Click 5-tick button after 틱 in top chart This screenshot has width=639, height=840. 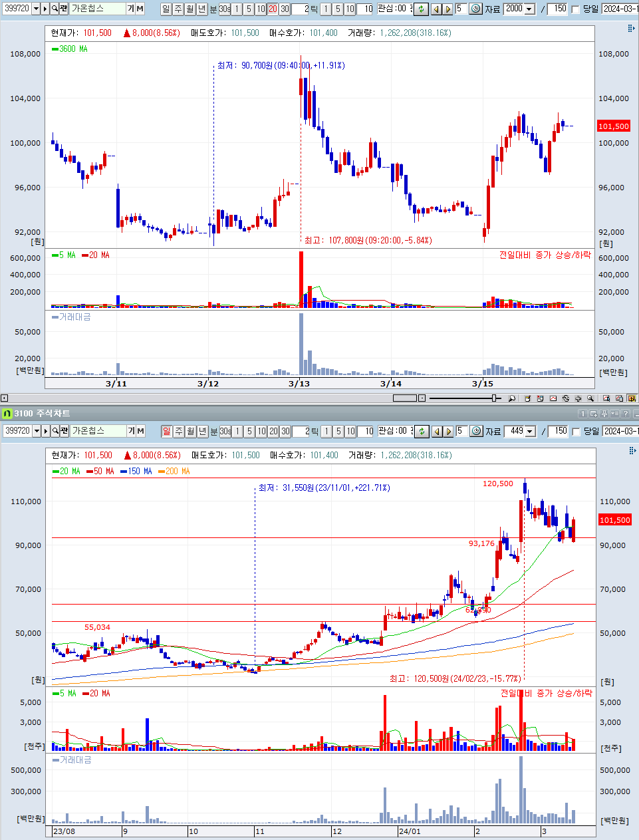tap(338, 9)
